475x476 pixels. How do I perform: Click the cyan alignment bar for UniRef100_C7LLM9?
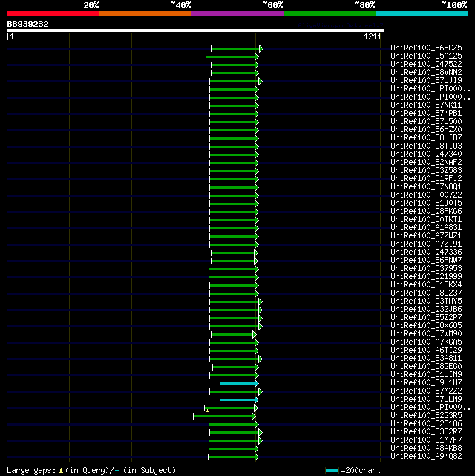(239, 400)
